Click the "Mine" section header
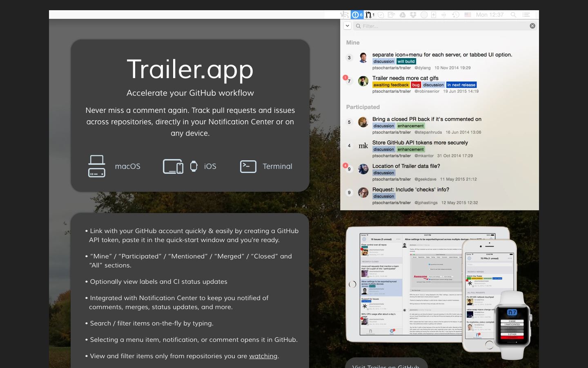 point(353,43)
